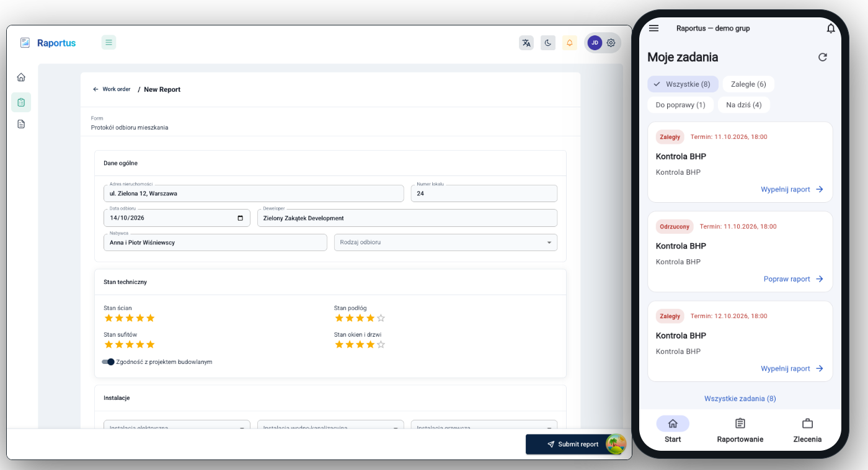The width and height of the screenshot is (868, 470).
Task: Open the translation language icon
Action: point(526,43)
